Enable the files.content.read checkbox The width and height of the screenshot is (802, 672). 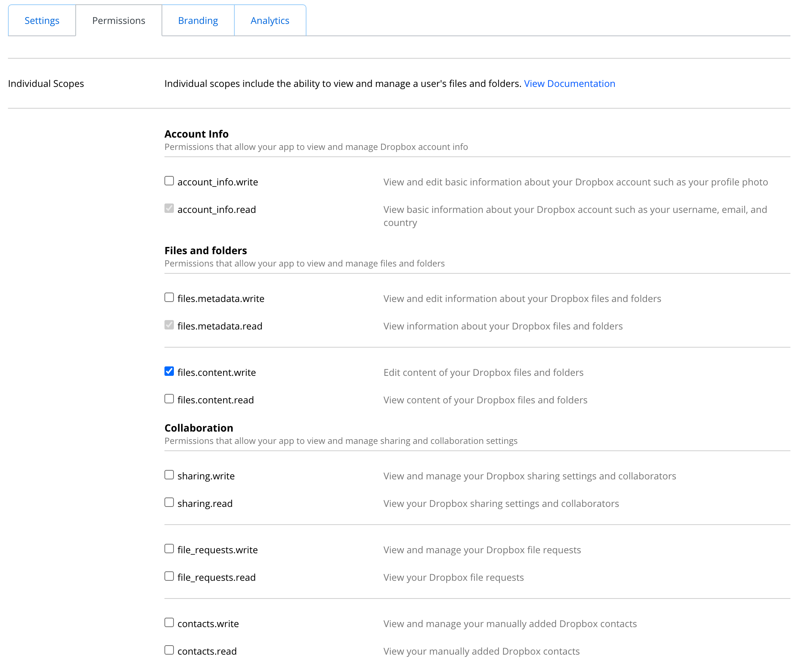(169, 399)
